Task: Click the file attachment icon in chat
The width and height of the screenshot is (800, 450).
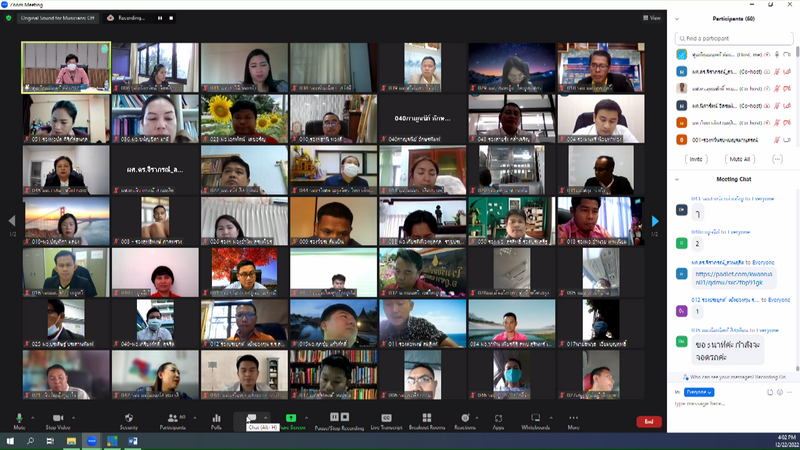Action: click(770, 392)
